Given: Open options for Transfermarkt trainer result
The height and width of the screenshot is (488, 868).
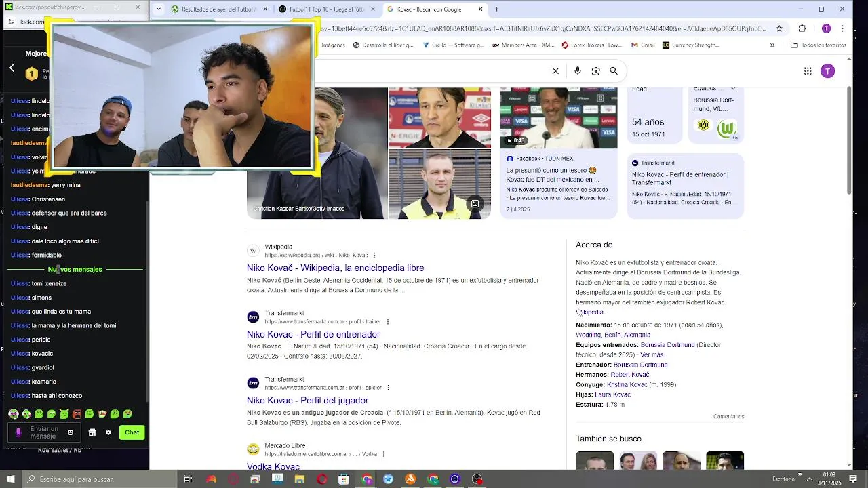Looking at the screenshot, I should tap(388, 321).
